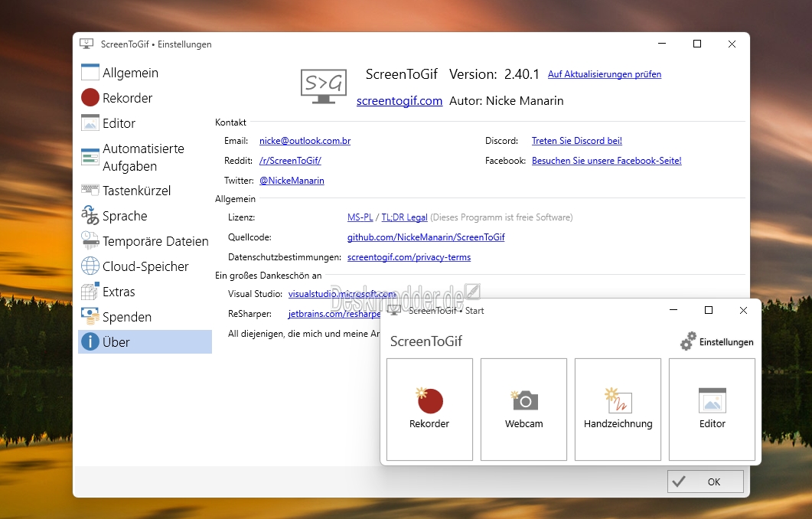
Task: Maximize the ScreenToGif Start window
Action: click(x=709, y=310)
